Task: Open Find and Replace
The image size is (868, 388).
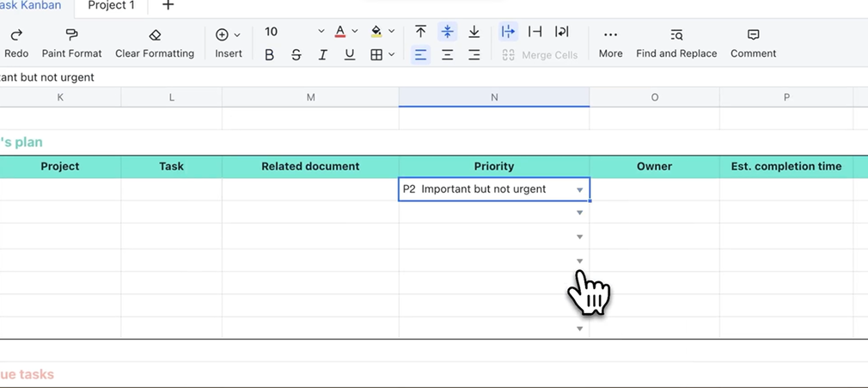Action: coord(676,34)
